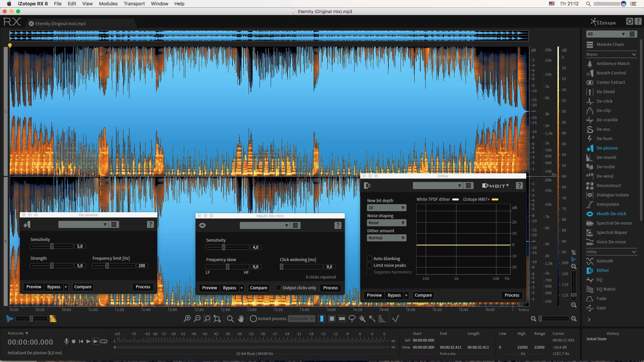This screenshot has width=644, height=362.
Task: Click the De-ess icon in sidebar
Action: coord(590,129)
